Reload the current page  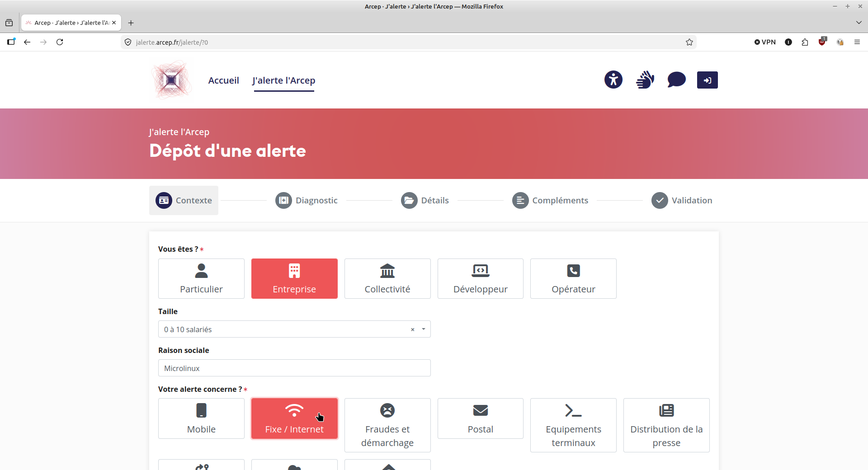point(60,42)
